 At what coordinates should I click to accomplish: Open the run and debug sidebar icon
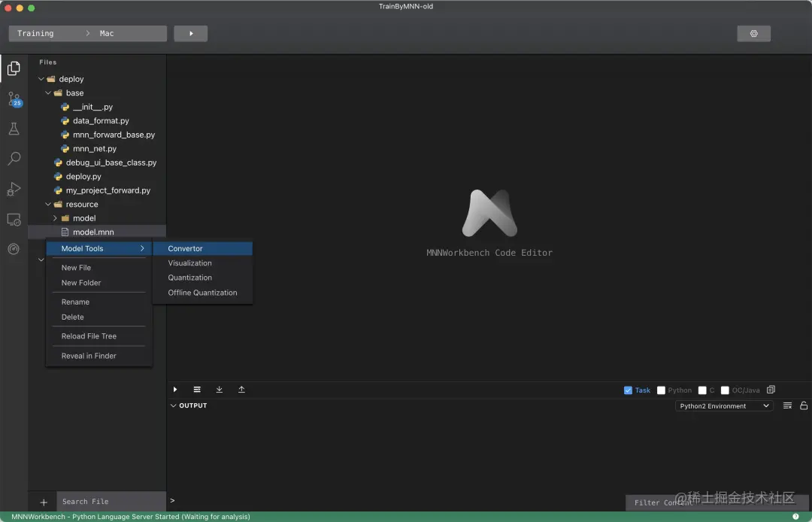click(14, 189)
